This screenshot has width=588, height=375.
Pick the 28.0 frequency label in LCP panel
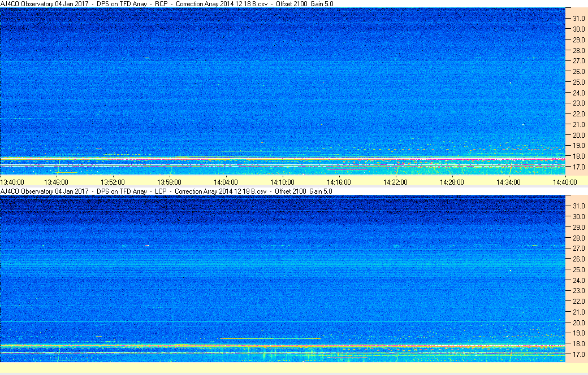578,238
